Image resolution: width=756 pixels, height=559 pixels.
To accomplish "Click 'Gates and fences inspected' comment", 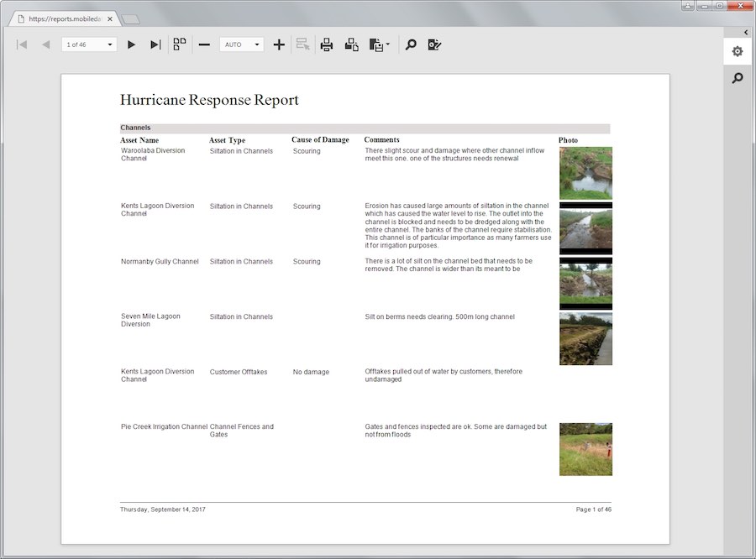I will pos(455,431).
